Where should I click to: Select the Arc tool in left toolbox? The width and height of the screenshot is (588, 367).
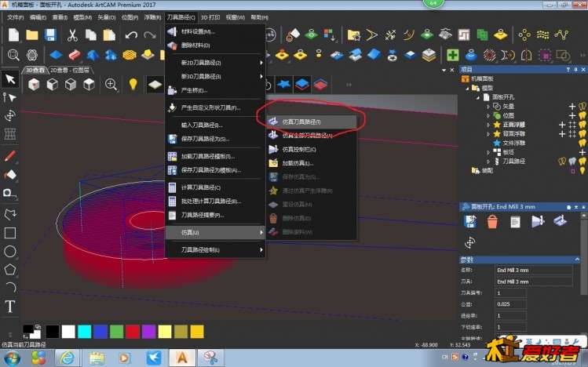tap(10, 287)
